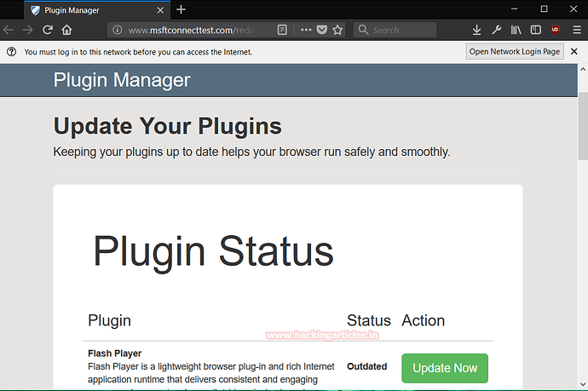Open the Firefox hamburger menu

click(x=577, y=30)
